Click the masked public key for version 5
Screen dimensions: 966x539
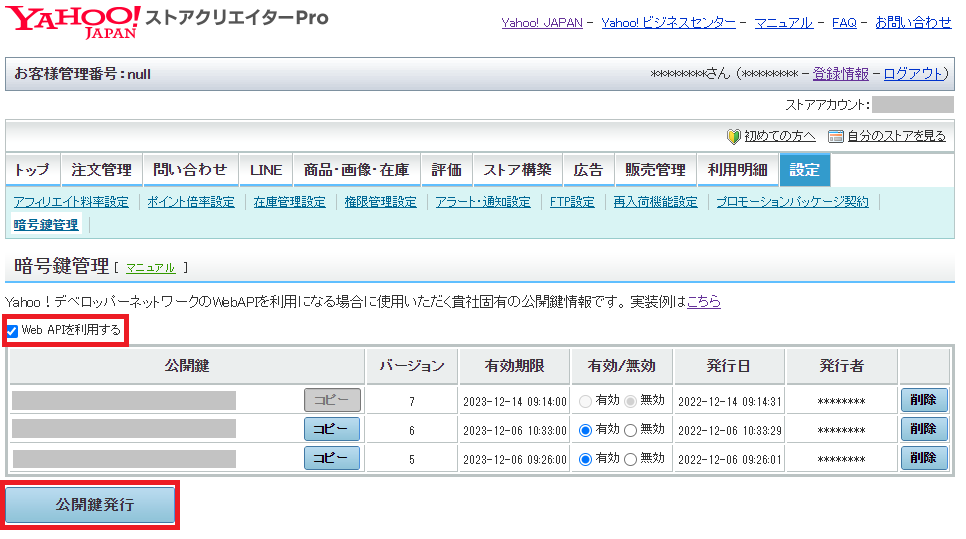coord(124,459)
